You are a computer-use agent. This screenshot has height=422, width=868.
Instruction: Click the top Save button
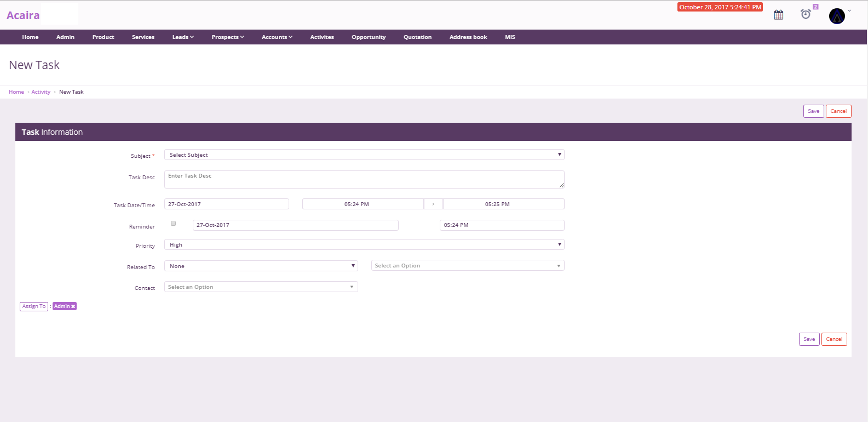[x=813, y=111]
